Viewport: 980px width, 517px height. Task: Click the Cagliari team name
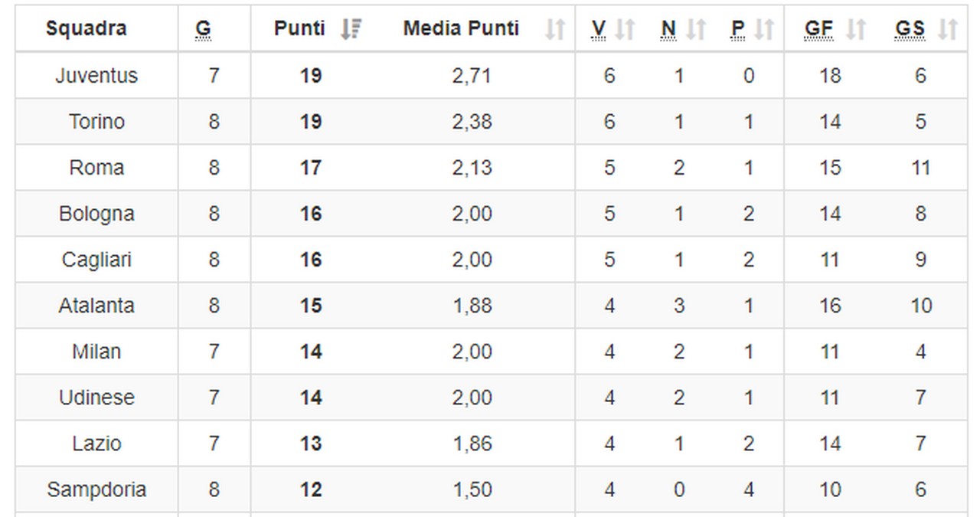[x=96, y=260]
